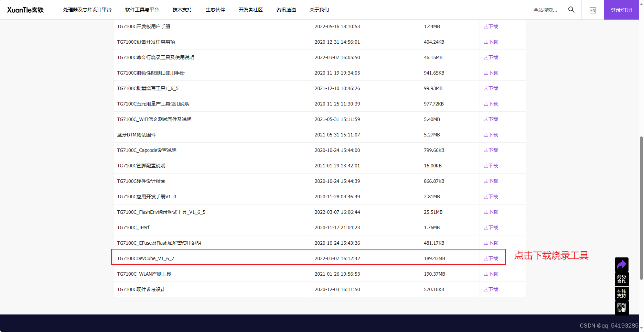Download TG7100C命令行烧录工具及使用说明

pos(491,57)
